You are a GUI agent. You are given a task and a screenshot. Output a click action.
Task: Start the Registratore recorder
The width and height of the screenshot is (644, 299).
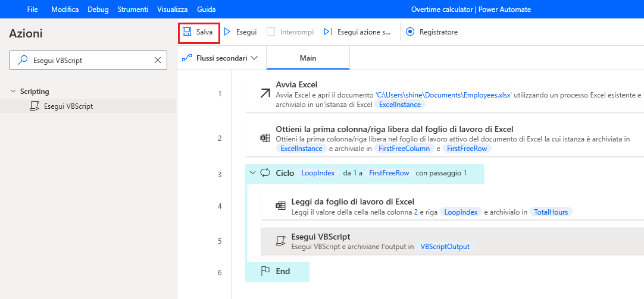pos(410,32)
